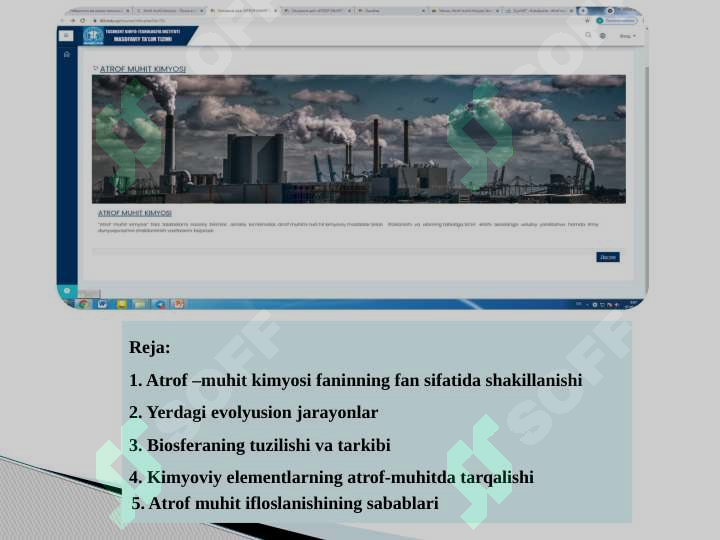Open the search magnifier icon in header
Viewport: 720px width, 540px height.
click(x=588, y=35)
